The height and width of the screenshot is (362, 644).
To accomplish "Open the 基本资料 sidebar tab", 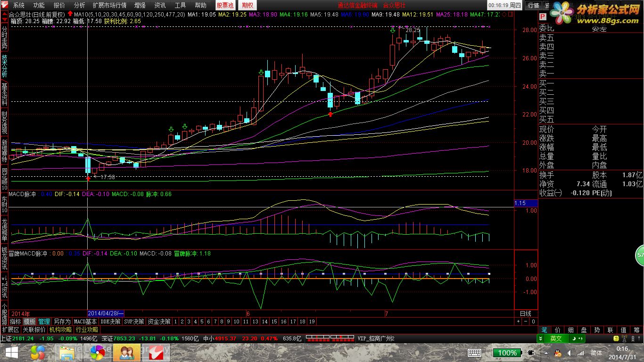I will pos(4,94).
